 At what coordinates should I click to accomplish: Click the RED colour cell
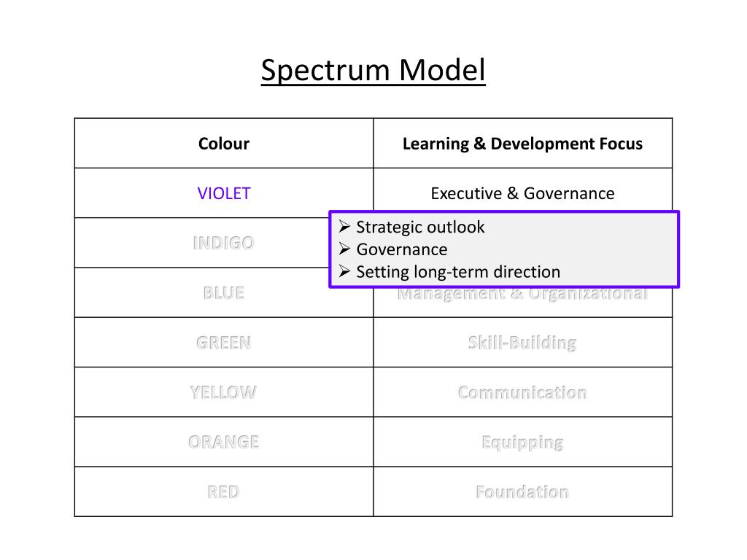(224, 491)
